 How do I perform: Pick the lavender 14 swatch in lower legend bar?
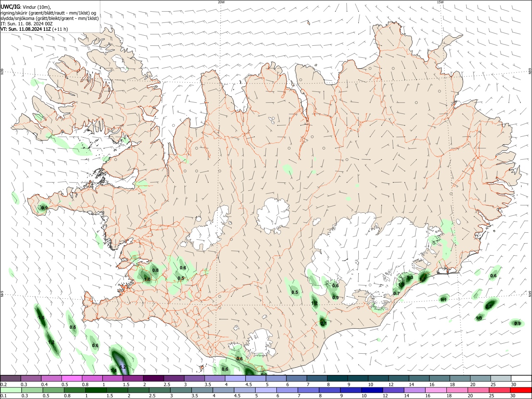414,390
